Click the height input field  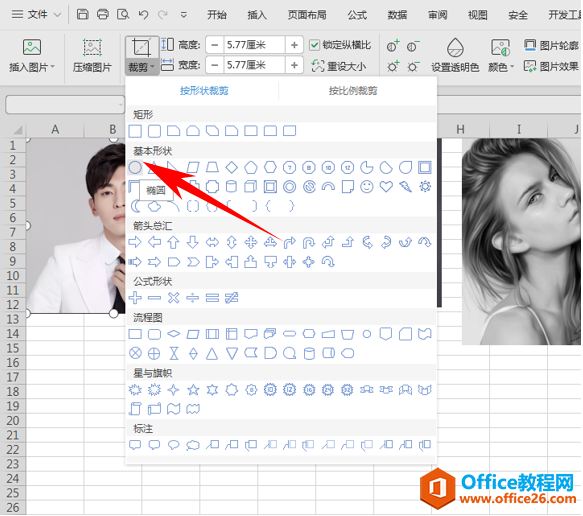pyautogui.click(x=254, y=45)
